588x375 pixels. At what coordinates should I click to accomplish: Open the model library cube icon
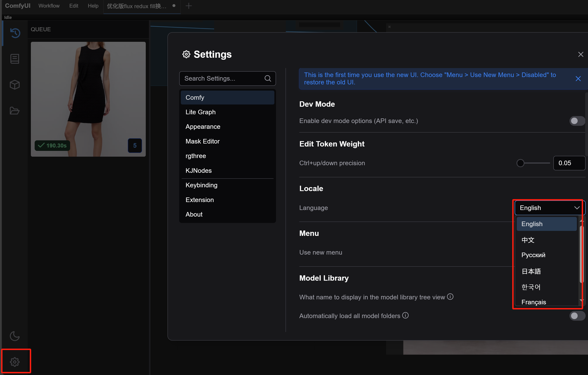point(15,85)
